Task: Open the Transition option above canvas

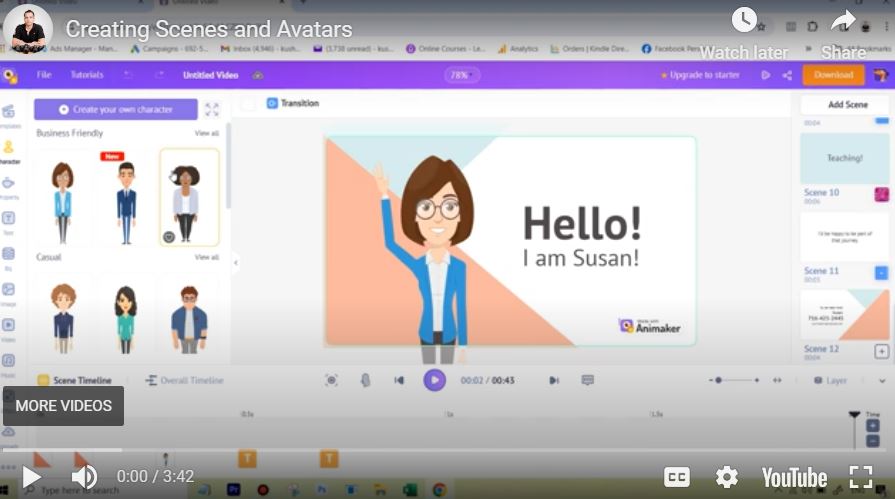Action: click(293, 103)
